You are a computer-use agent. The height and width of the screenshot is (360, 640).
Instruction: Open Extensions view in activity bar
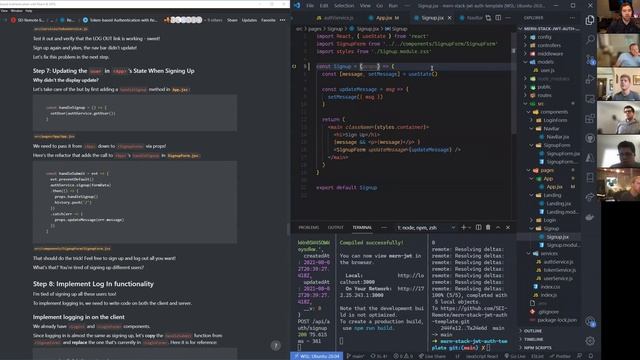(590, 119)
